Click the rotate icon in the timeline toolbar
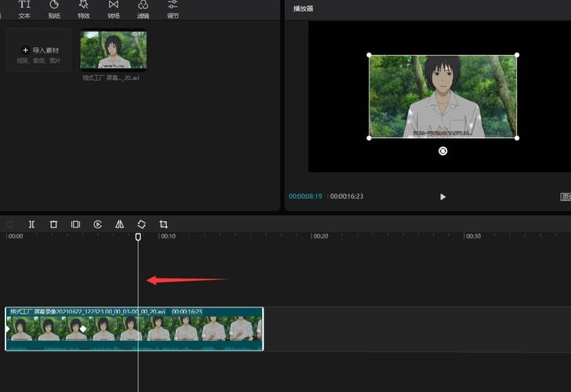Image resolution: width=571 pixels, height=392 pixels. point(142,224)
